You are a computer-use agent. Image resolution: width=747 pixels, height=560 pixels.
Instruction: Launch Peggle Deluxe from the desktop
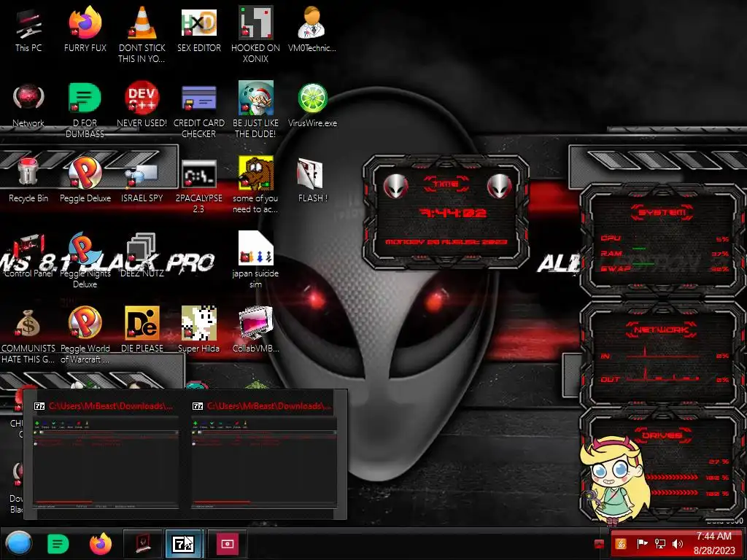(x=85, y=180)
